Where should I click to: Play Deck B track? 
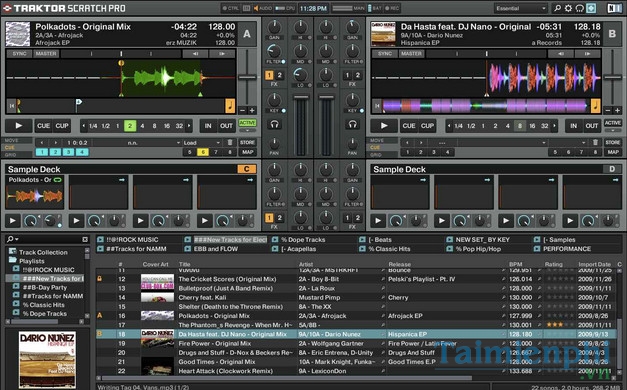coord(384,126)
